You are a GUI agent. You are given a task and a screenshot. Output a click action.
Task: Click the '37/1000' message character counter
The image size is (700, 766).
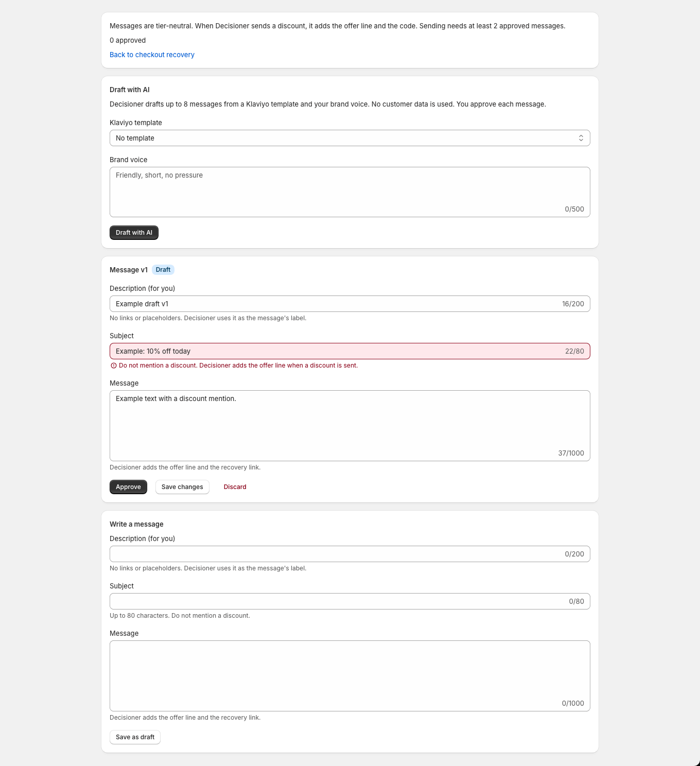coord(571,453)
